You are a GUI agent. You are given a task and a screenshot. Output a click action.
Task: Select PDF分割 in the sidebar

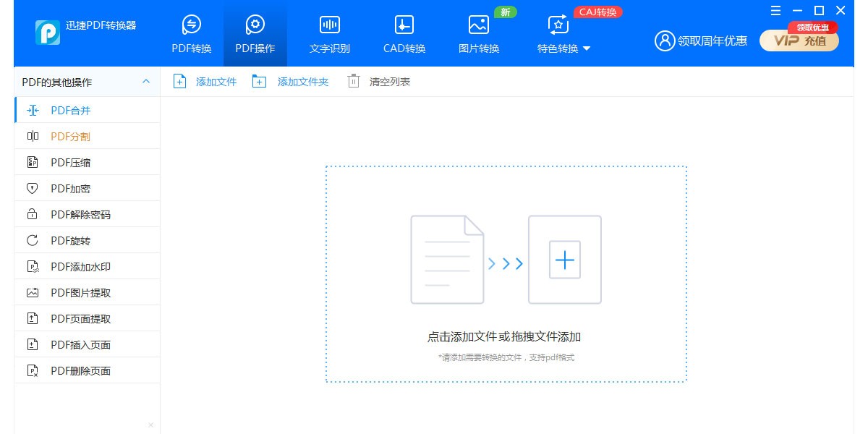point(70,136)
